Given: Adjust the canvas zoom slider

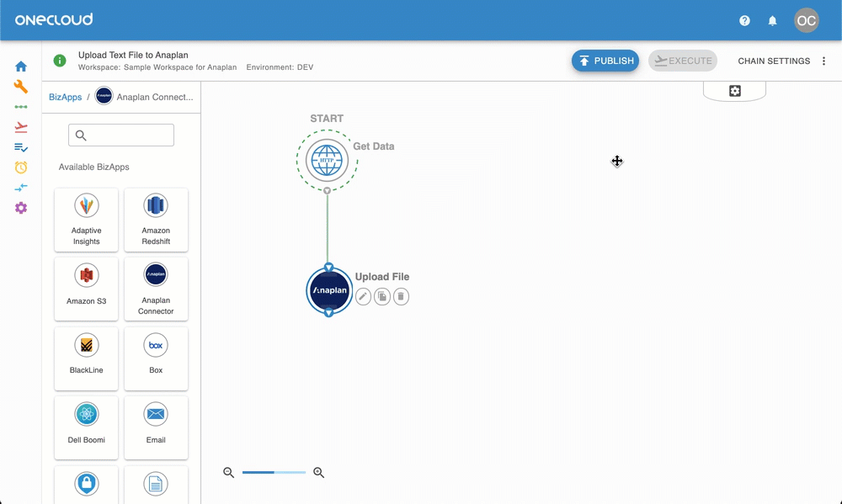Looking at the screenshot, I should (x=274, y=472).
